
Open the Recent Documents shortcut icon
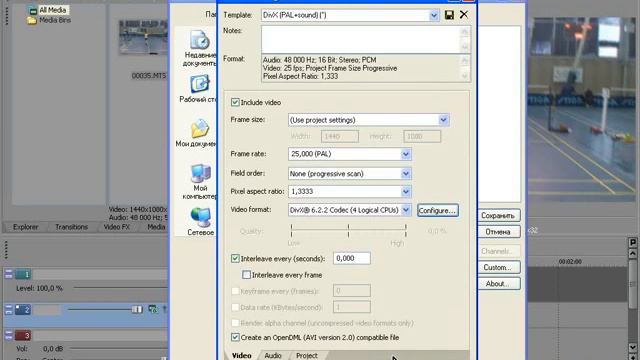pyautogui.click(x=199, y=40)
